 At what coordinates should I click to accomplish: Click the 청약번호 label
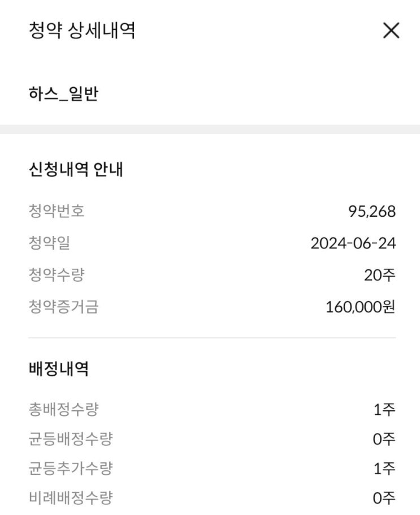pyautogui.click(x=57, y=211)
